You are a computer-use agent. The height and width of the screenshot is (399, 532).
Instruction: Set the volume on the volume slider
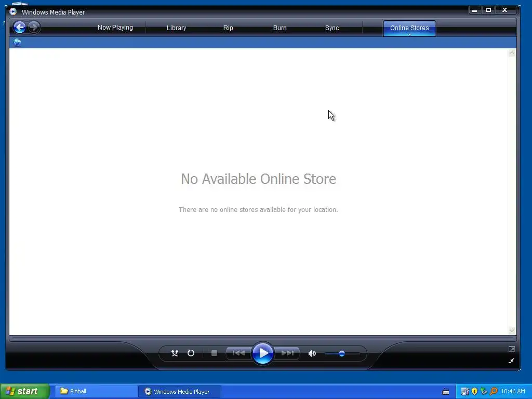342,353
